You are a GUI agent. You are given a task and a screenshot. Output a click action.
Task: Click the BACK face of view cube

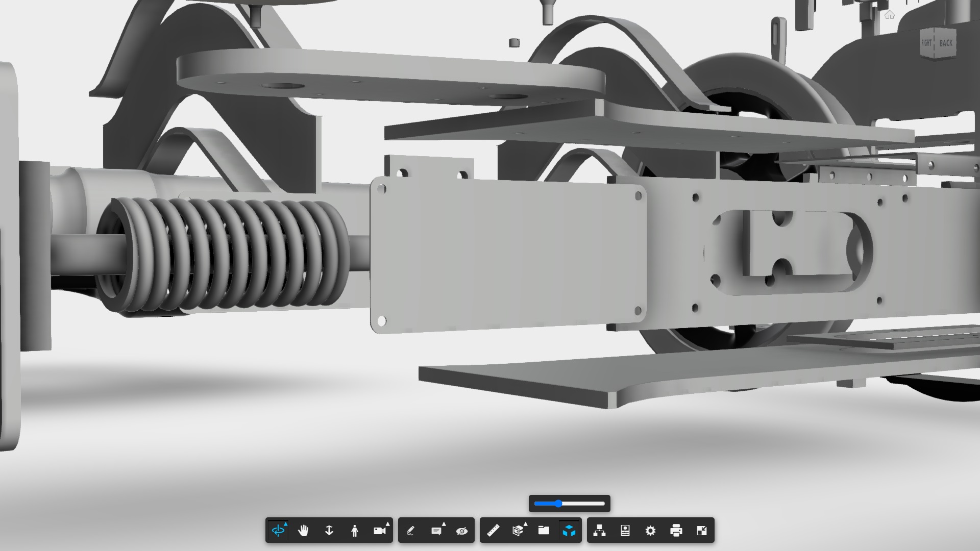coord(946,43)
